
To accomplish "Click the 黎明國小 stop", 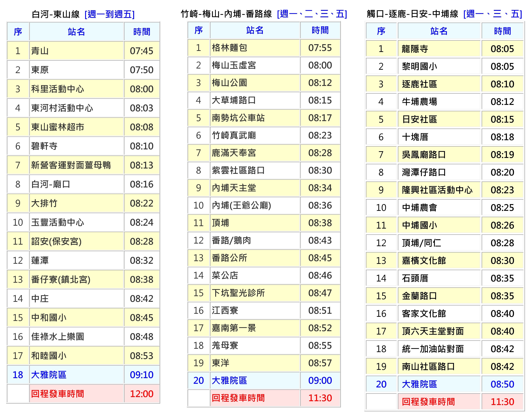I will coord(419,67).
